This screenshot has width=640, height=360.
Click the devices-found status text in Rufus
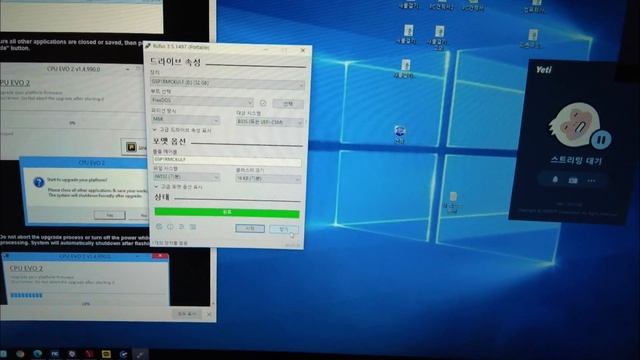tap(171, 243)
